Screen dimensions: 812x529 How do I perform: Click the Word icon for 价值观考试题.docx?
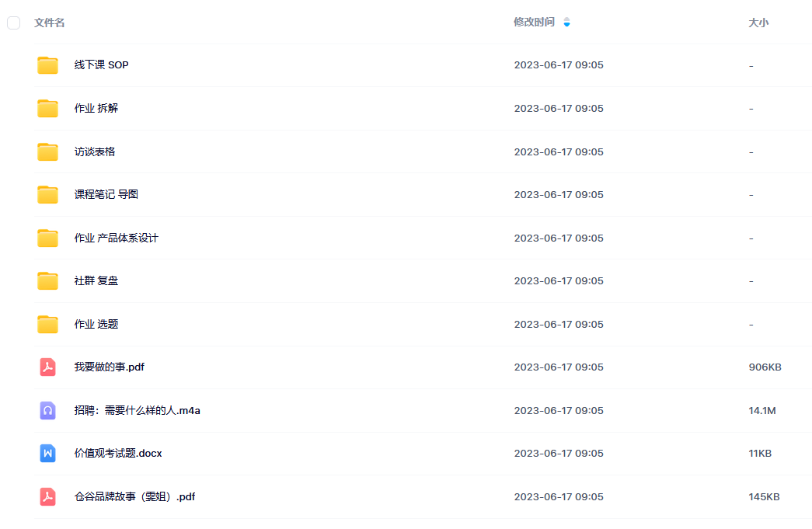(x=47, y=454)
